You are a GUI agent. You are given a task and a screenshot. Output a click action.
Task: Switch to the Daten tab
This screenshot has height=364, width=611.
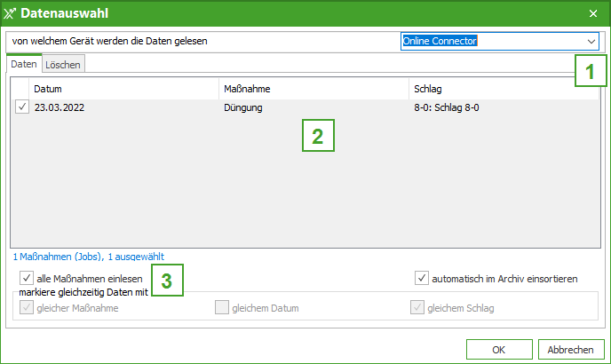[x=24, y=65]
